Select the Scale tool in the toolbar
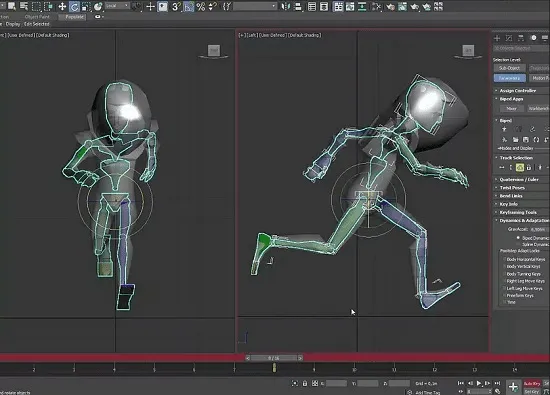This screenshot has height=395, width=550. (86, 6)
